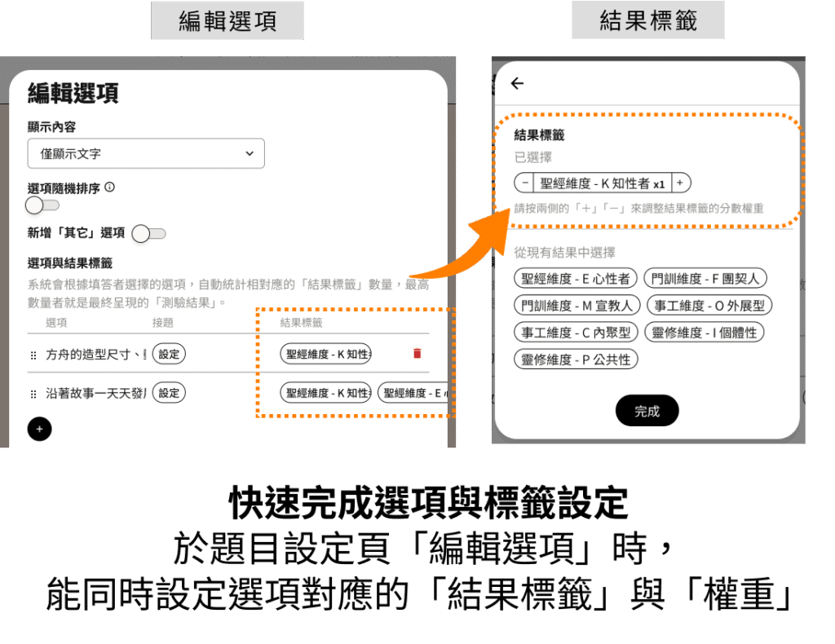Screen dimensions: 835x644
Task: Open the 顯示內容 dropdown
Action: [x=146, y=153]
